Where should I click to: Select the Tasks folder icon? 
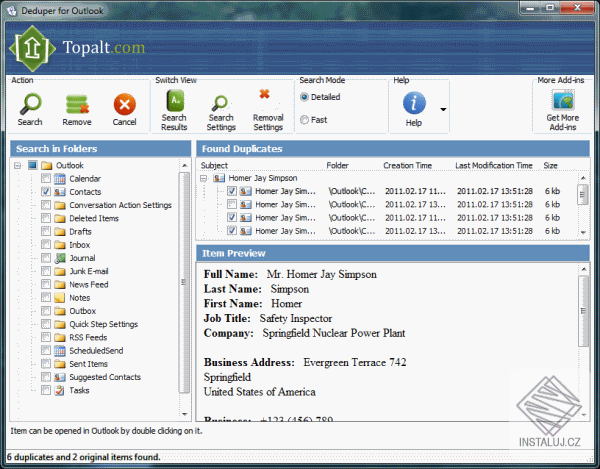pyautogui.click(x=59, y=390)
